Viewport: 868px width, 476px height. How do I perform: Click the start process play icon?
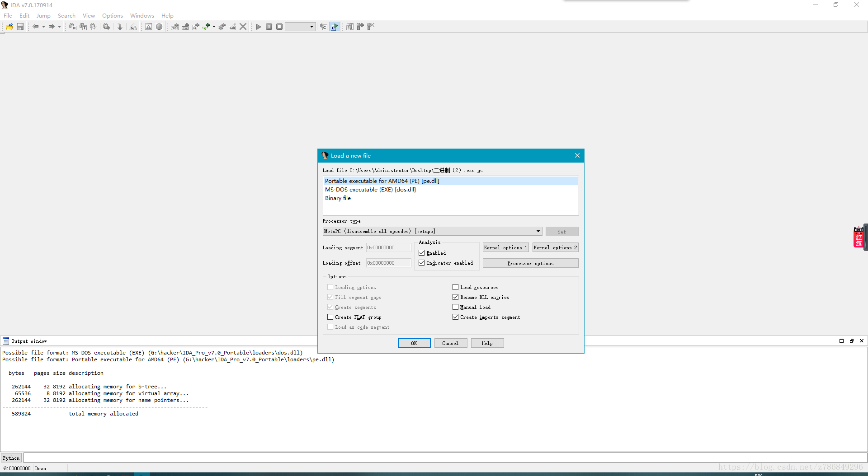(259, 27)
